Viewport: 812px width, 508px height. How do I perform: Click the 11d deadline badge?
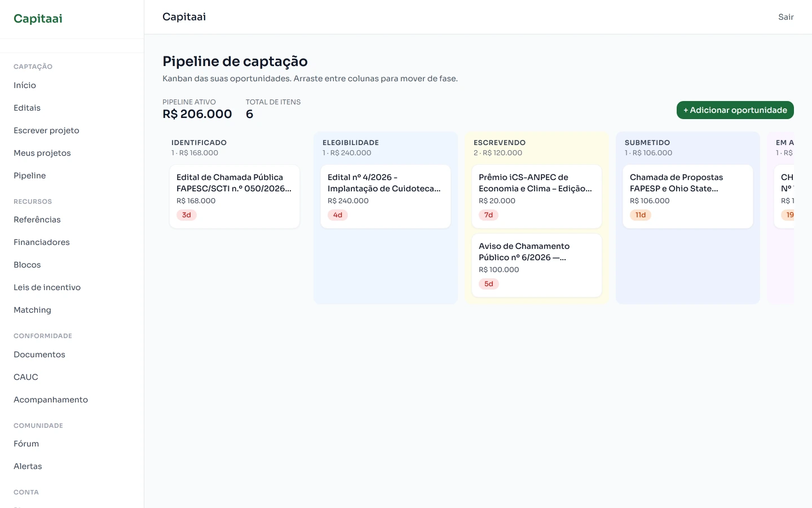coord(641,215)
